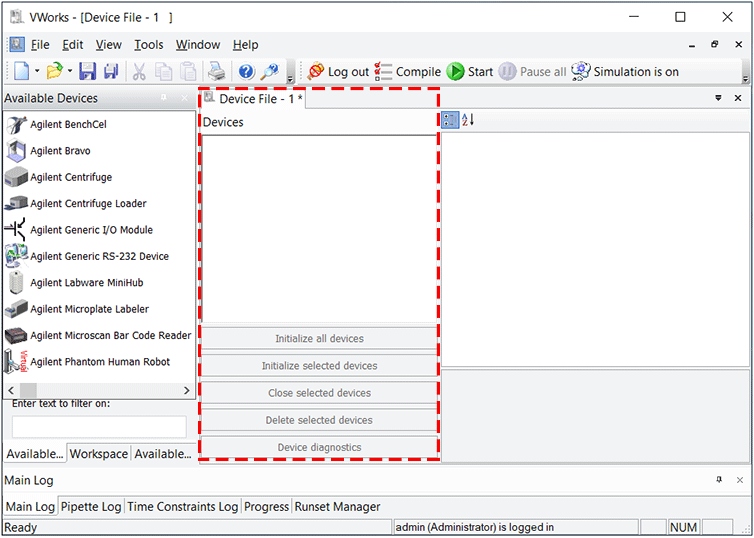The height and width of the screenshot is (538, 754).
Task: Open the document tab list dropdown arrow
Action: pyautogui.click(x=718, y=98)
